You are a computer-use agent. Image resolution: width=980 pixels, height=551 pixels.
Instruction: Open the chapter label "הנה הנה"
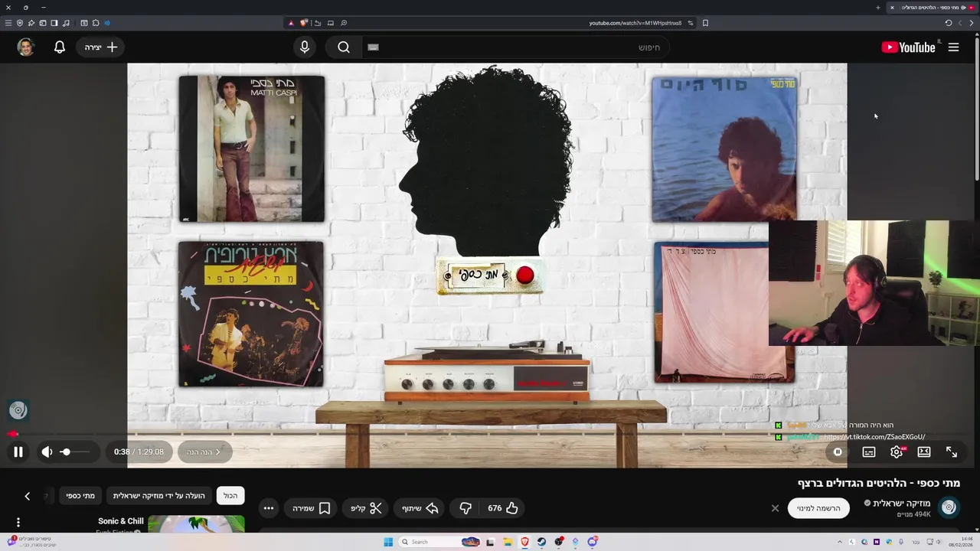coord(204,452)
